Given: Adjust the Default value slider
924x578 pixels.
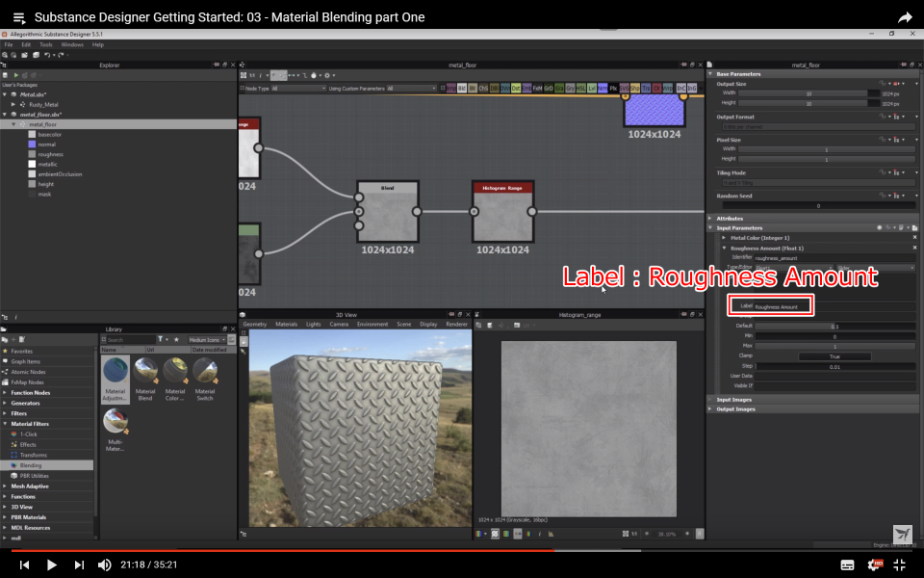Looking at the screenshot, I should click(835, 327).
